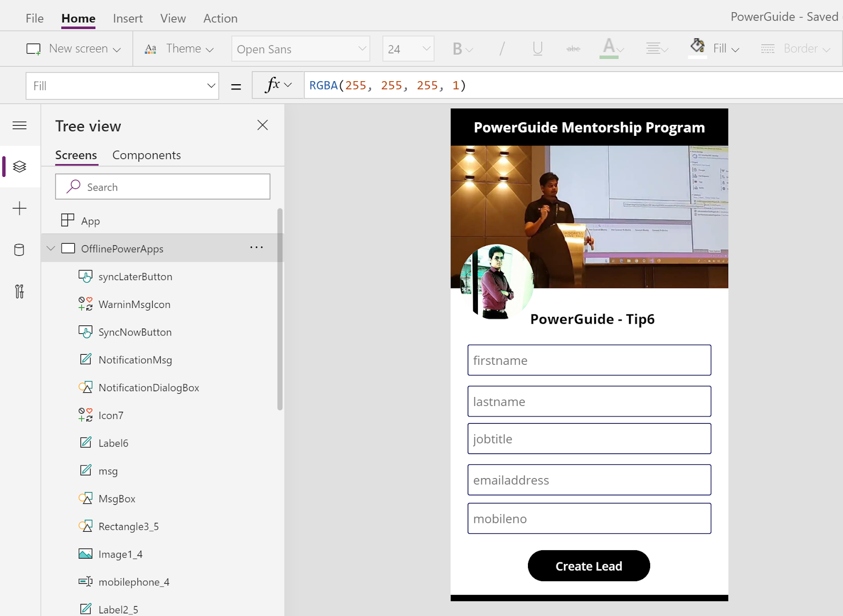This screenshot has width=843, height=616.
Task: Open the Border style options
Action: 796,49
